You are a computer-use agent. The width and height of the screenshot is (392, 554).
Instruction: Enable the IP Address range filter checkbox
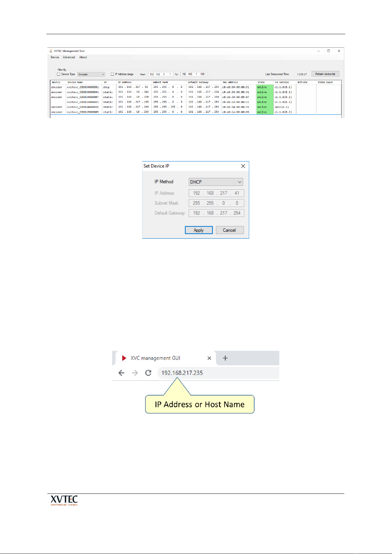[112, 74]
